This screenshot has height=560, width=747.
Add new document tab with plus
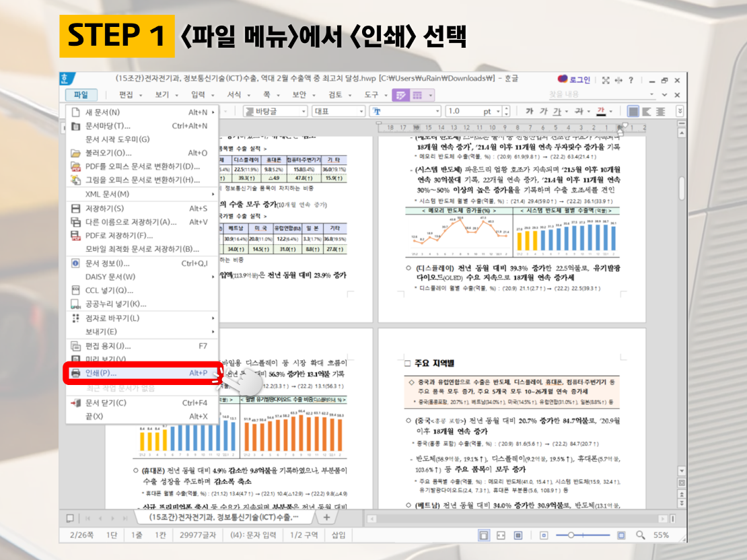pos(327,517)
